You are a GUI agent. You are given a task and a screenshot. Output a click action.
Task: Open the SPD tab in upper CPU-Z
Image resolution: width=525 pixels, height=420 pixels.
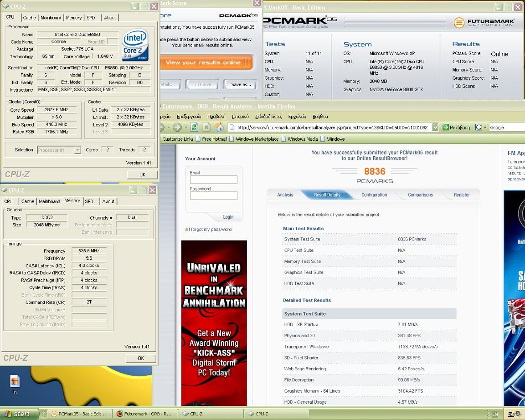(91, 18)
